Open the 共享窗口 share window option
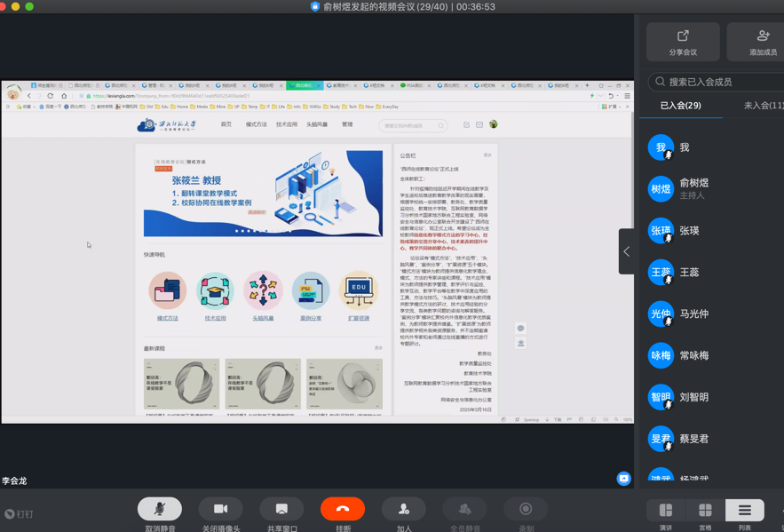 pyautogui.click(x=281, y=509)
